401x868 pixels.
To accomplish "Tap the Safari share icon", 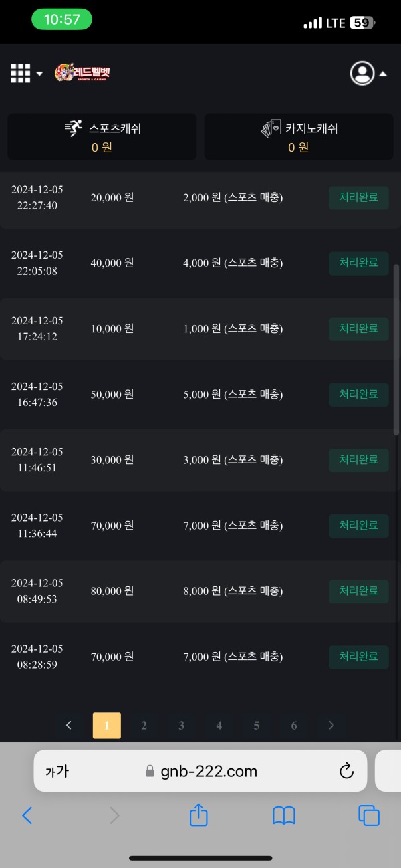I will (x=198, y=815).
